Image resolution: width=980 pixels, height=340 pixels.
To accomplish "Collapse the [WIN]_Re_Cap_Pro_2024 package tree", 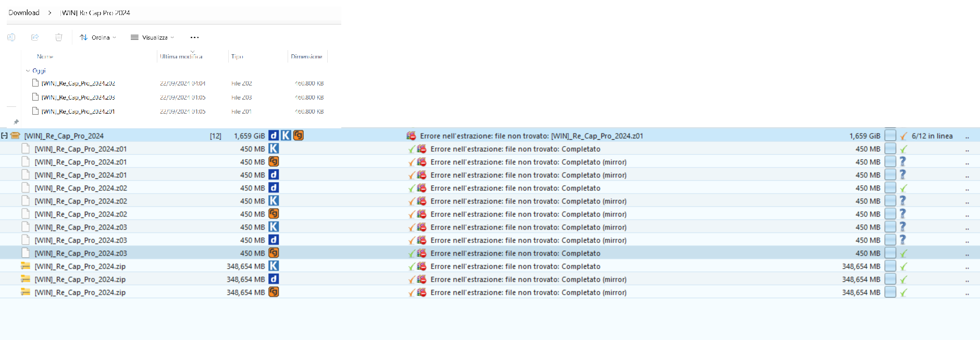I will coord(4,136).
